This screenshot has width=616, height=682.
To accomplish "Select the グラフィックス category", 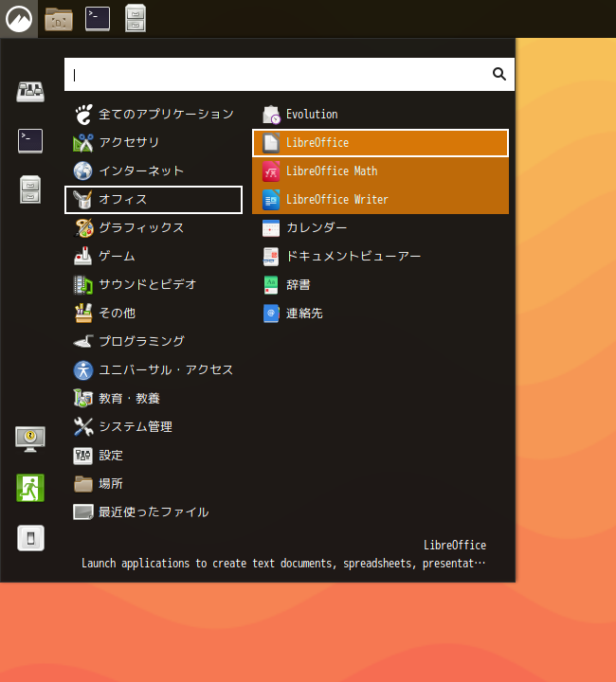I will pos(154,228).
